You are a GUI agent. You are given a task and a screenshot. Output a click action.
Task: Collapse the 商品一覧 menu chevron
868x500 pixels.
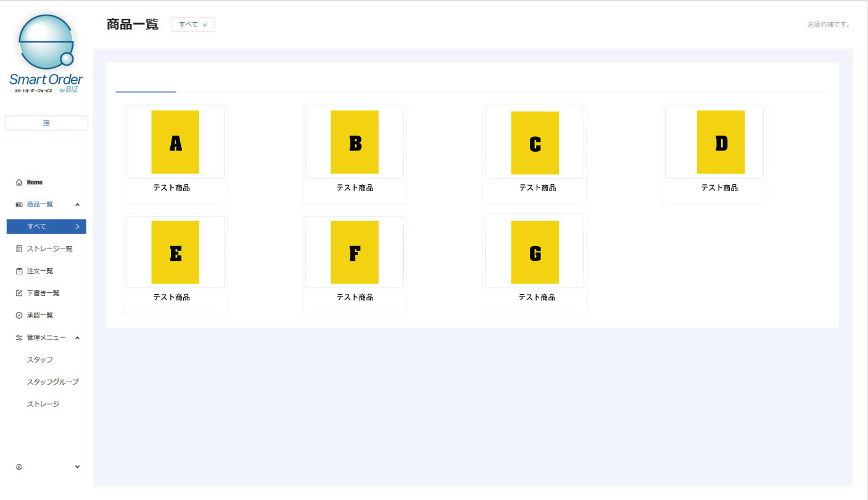pyautogui.click(x=77, y=205)
